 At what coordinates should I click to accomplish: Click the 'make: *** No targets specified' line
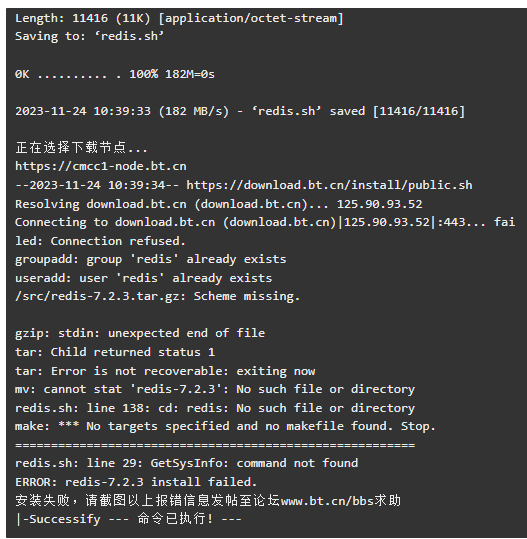point(226,427)
